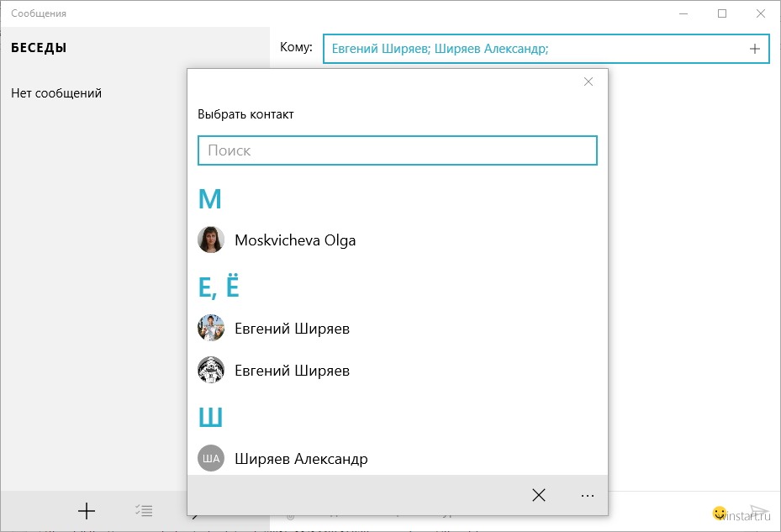Screen dimensions: 781x532
Task: Select contact Moskvicheva Olga
Action: pyautogui.click(x=295, y=240)
